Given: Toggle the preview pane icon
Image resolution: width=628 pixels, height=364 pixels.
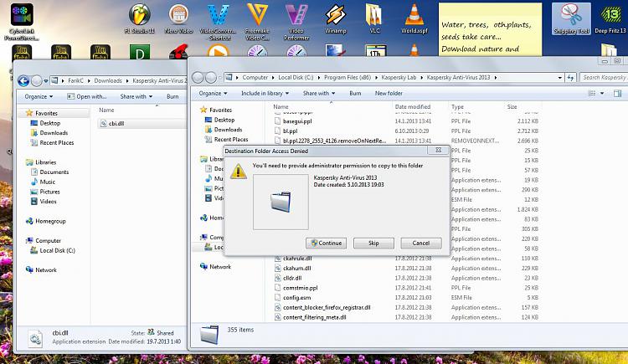Looking at the screenshot, I should tap(617, 94).
